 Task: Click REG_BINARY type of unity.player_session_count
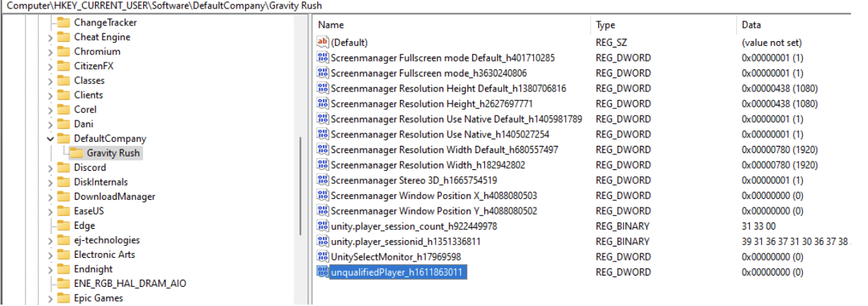(622, 226)
